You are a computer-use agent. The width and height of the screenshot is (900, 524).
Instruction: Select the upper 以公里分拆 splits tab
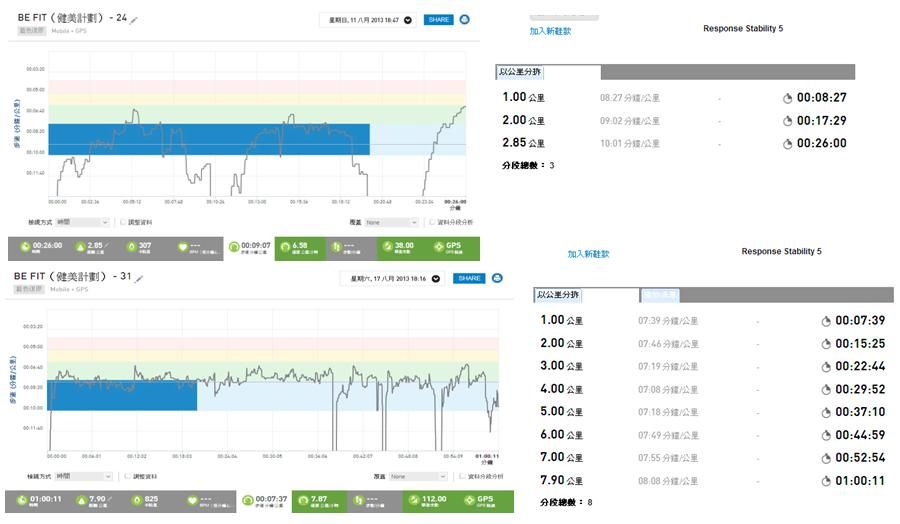519,72
